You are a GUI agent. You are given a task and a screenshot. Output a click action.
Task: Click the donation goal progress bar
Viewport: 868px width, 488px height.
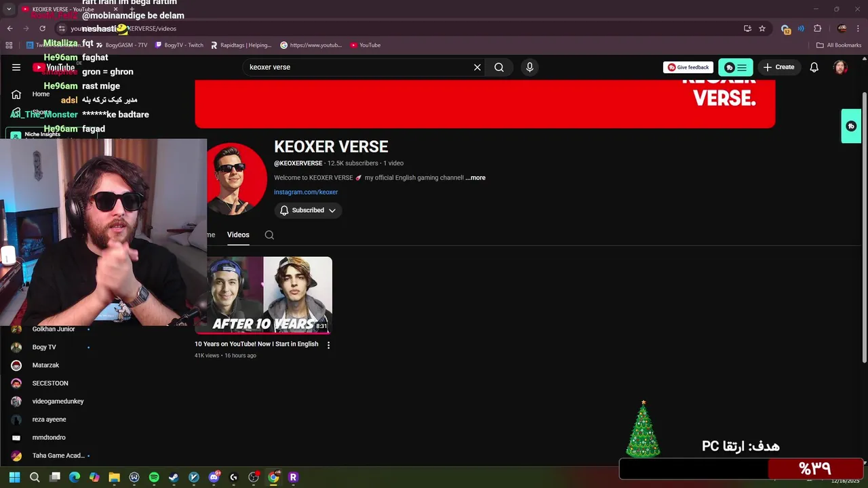(741, 469)
